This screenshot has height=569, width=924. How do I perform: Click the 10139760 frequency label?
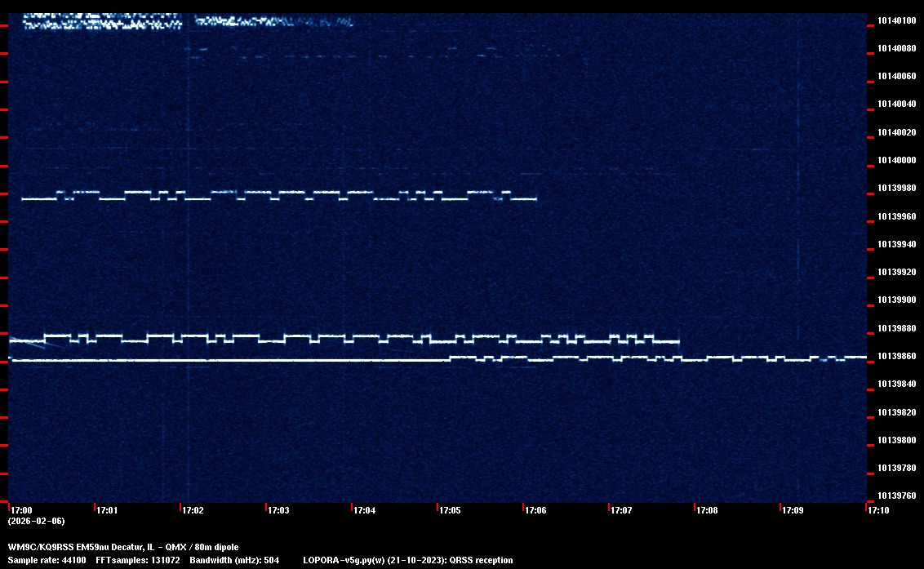point(895,496)
